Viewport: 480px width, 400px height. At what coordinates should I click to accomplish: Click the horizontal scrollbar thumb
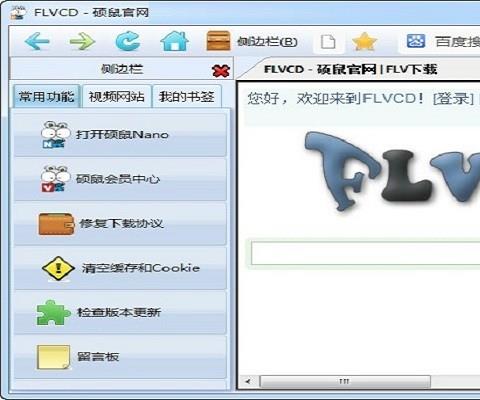click(345, 381)
